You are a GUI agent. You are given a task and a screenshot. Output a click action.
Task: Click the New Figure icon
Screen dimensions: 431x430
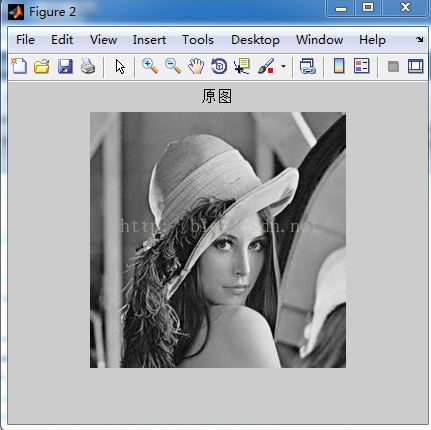pos(19,66)
